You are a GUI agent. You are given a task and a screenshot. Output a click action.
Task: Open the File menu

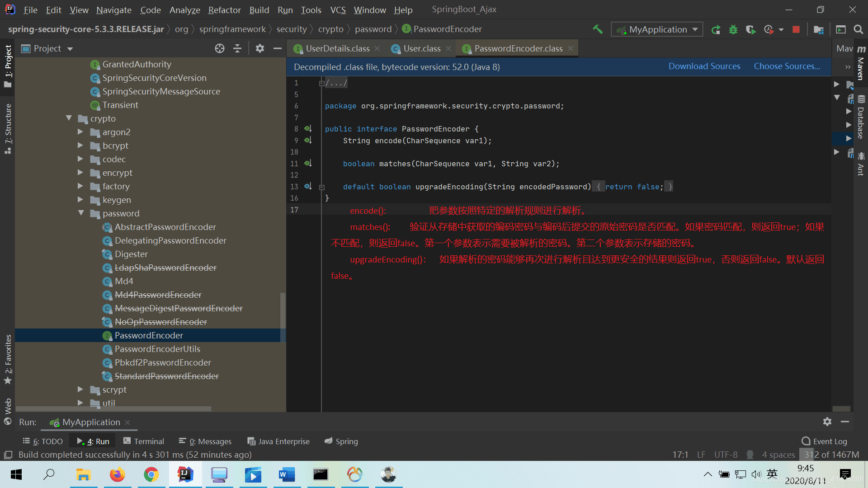click(30, 10)
